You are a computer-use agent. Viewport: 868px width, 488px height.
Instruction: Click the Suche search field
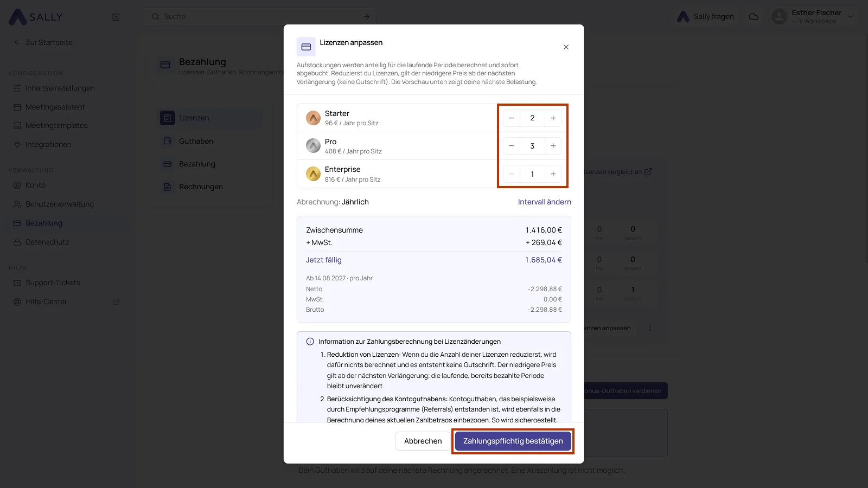click(259, 16)
